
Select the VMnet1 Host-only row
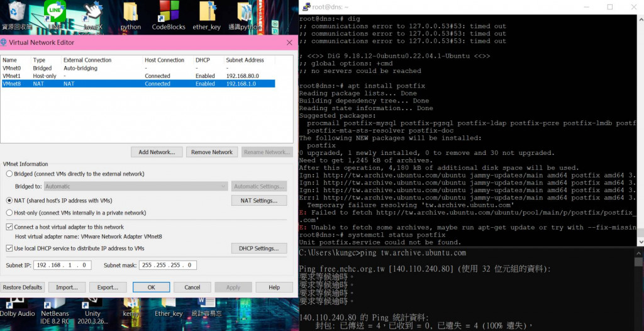(x=138, y=76)
